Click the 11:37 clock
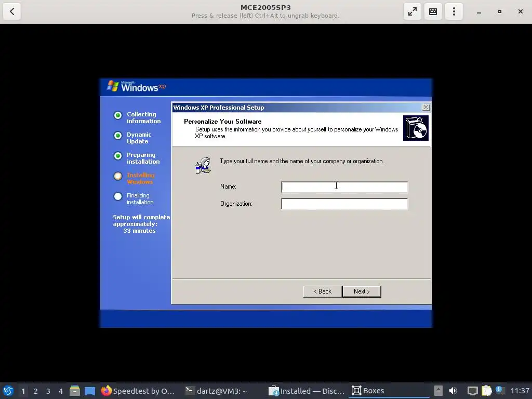The height and width of the screenshot is (399, 532). coord(520,391)
